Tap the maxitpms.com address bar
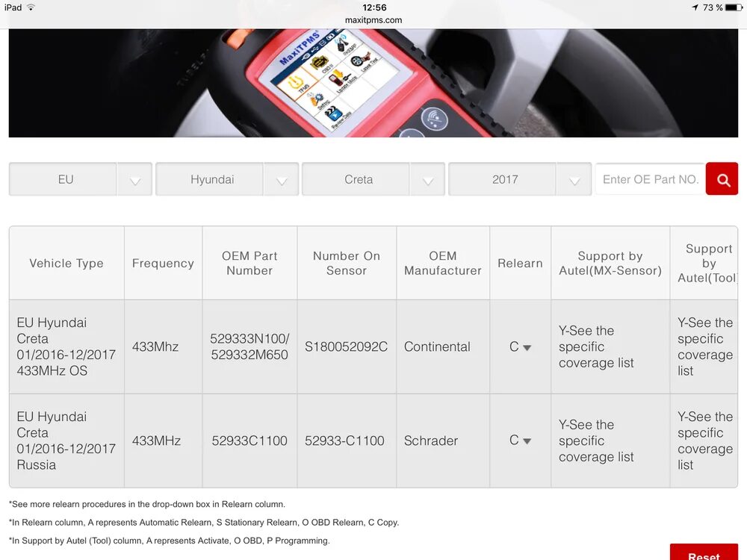The width and height of the screenshot is (747, 560). pyautogui.click(x=373, y=20)
